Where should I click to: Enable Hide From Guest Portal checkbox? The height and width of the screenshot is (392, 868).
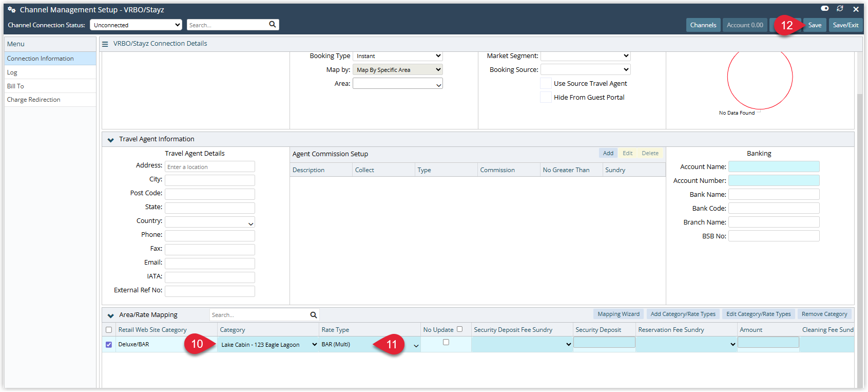pyautogui.click(x=546, y=97)
